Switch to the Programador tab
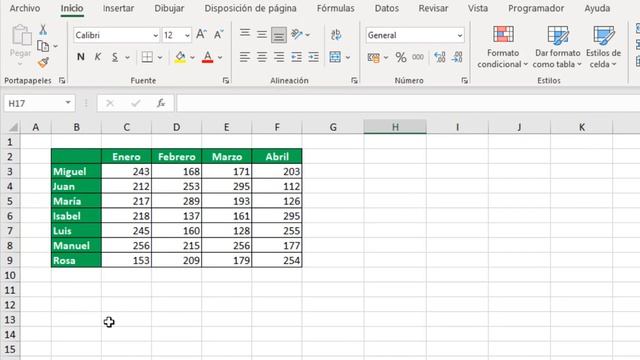 (536, 8)
